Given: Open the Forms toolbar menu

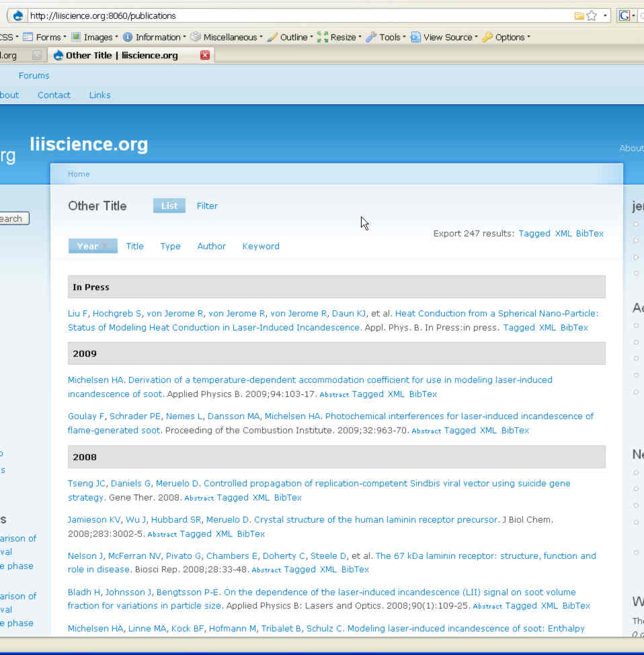Looking at the screenshot, I should tap(44, 37).
